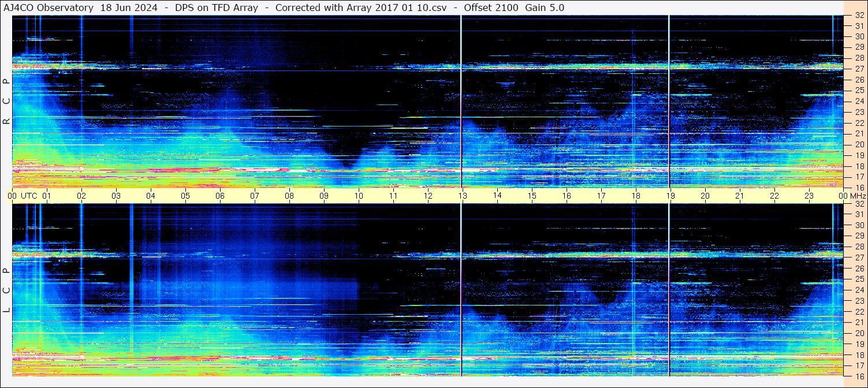The width and height of the screenshot is (868, 388).
Task: Click the AJ4CO Observatory title text
Action: point(49,8)
